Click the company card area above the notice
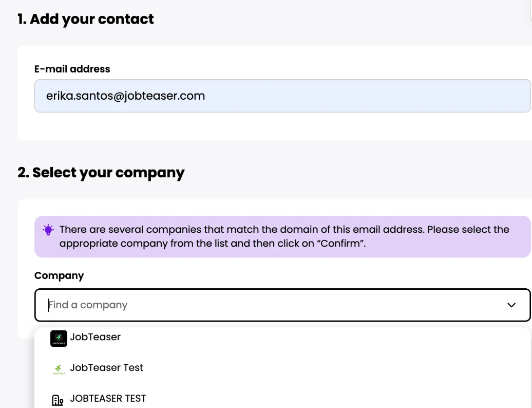Viewport: 532px width, 408px height. tap(257, 207)
